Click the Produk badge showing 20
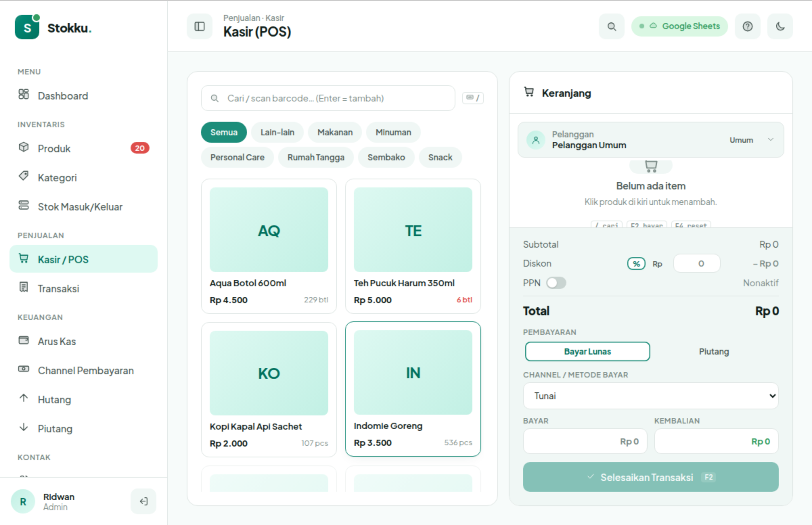Screen dimensions: 812x525 click(x=140, y=148)
